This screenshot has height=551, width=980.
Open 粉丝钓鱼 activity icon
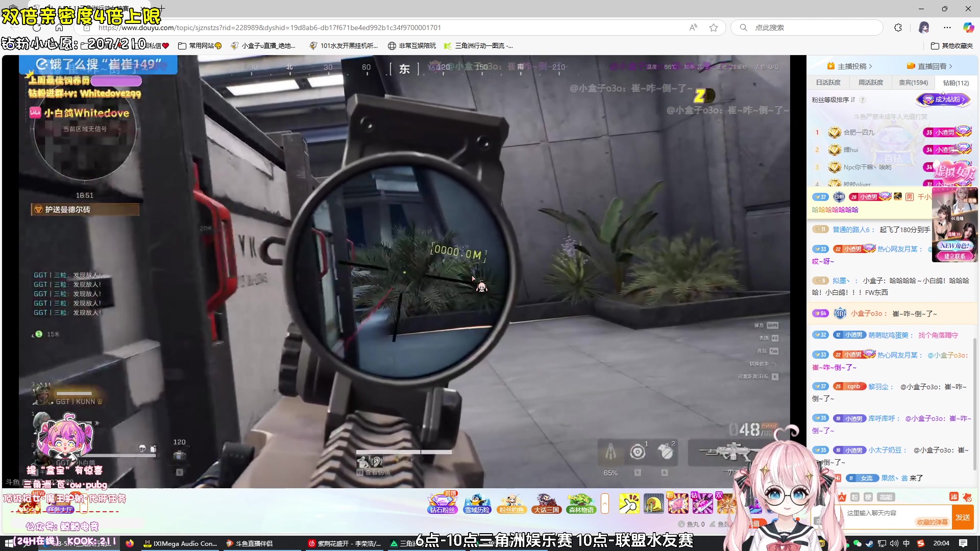(x=511, y=503)
